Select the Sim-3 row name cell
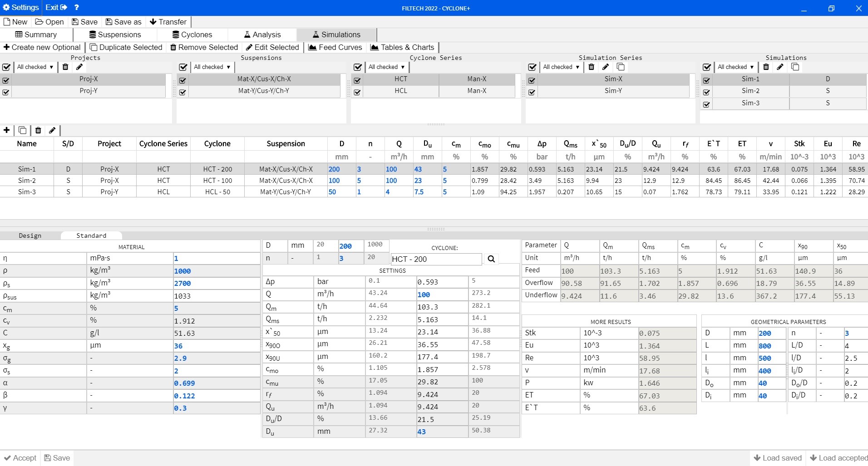 click(27, 191)
